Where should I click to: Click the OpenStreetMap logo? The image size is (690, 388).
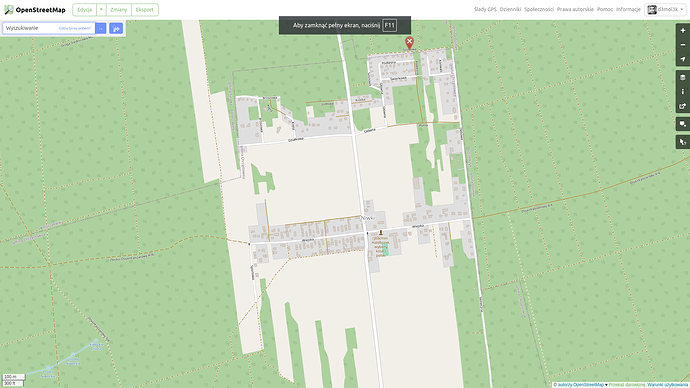pyautogui.click(x=35, y=10)
